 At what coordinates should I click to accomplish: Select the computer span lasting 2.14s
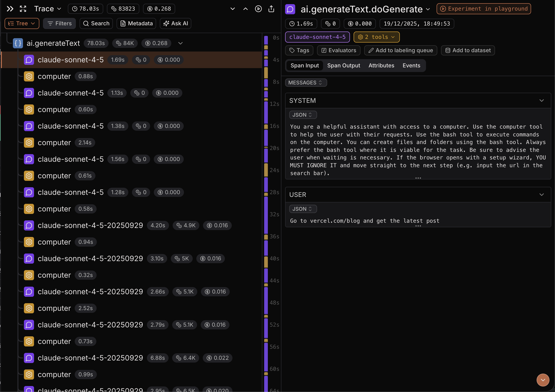pos(54,143)
